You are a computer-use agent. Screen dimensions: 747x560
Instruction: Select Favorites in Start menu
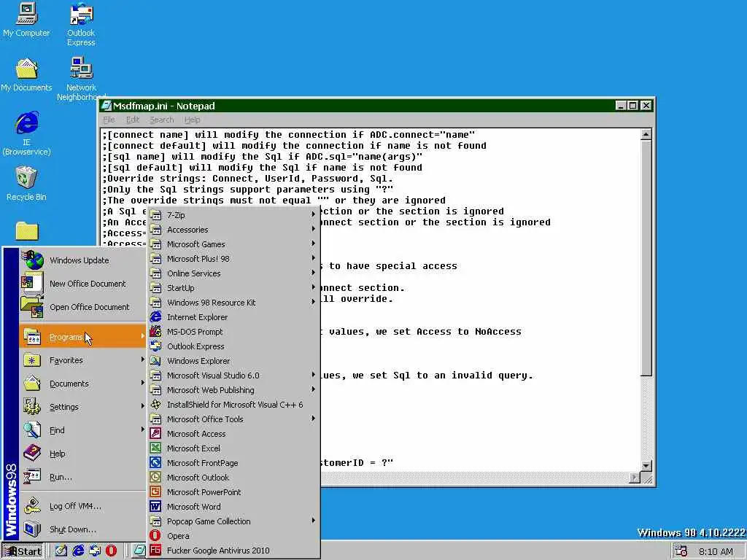[82, 360]
